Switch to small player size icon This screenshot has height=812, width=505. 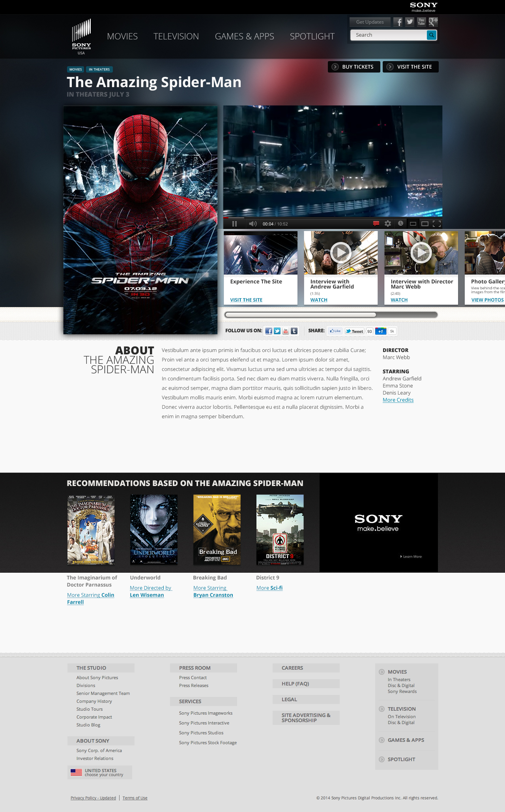coord(413,223)
